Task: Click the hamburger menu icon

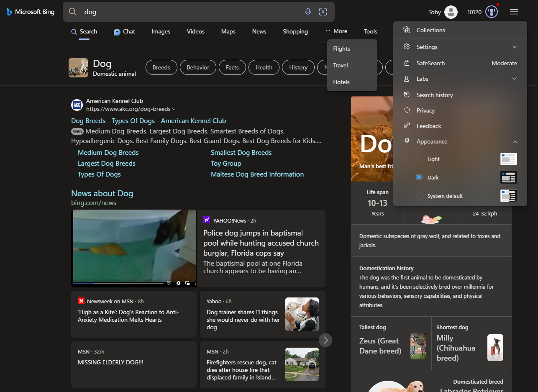Action: tap(514, 12)
